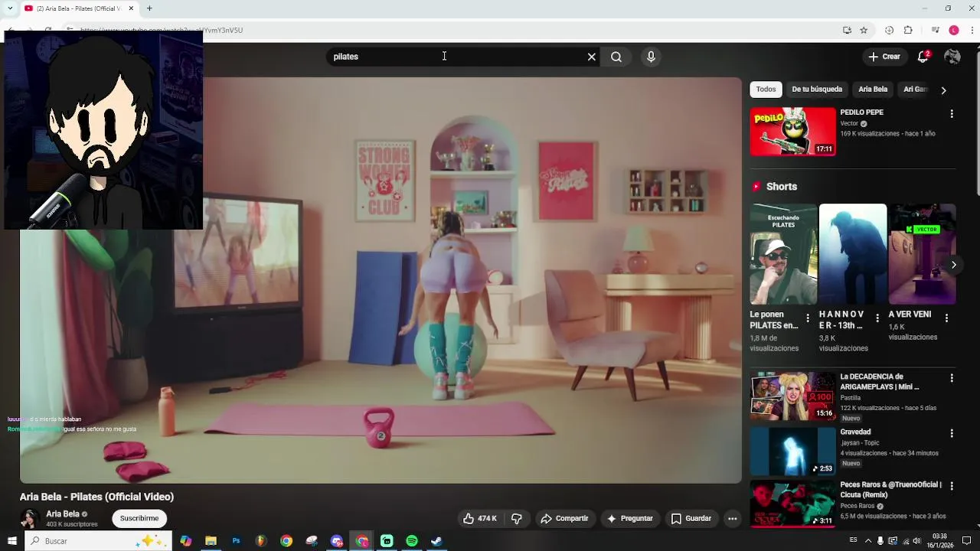Open Escuchando PILATES short thumbnail
980x551 pixels.
point(783,254)
